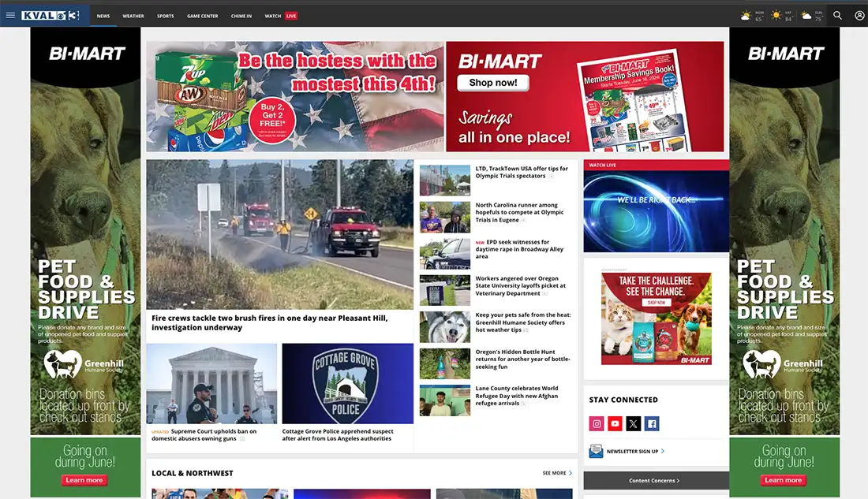The image size is (868, 499).
Task: Click Shop now! in Bi-Mart banner
Action: (492, 83)
